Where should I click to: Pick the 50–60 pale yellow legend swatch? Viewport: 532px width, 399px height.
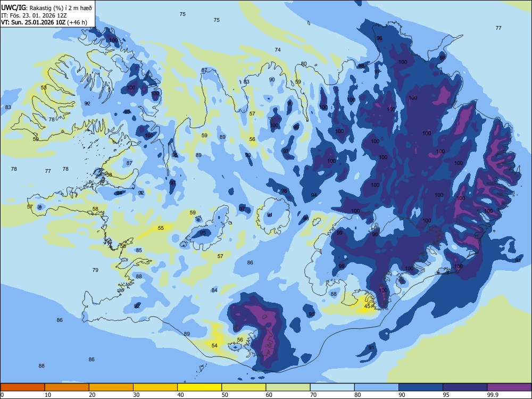(x=244, y=387)
